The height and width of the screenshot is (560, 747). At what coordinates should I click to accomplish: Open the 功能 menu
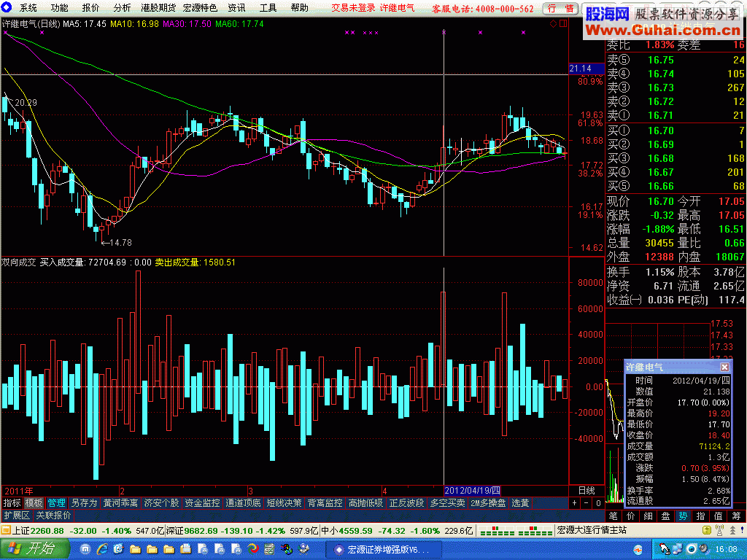(x=60, y=8)
